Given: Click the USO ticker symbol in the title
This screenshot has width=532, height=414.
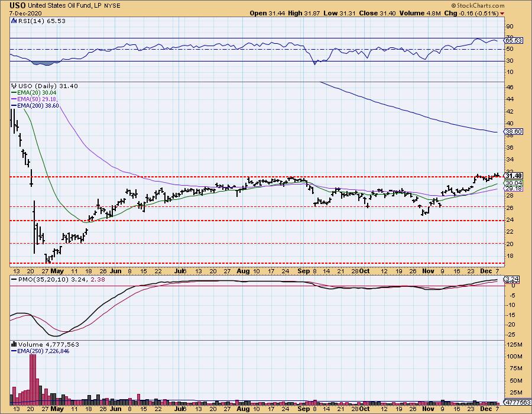Looking at the screenshot, I should [x=18, y=5].
